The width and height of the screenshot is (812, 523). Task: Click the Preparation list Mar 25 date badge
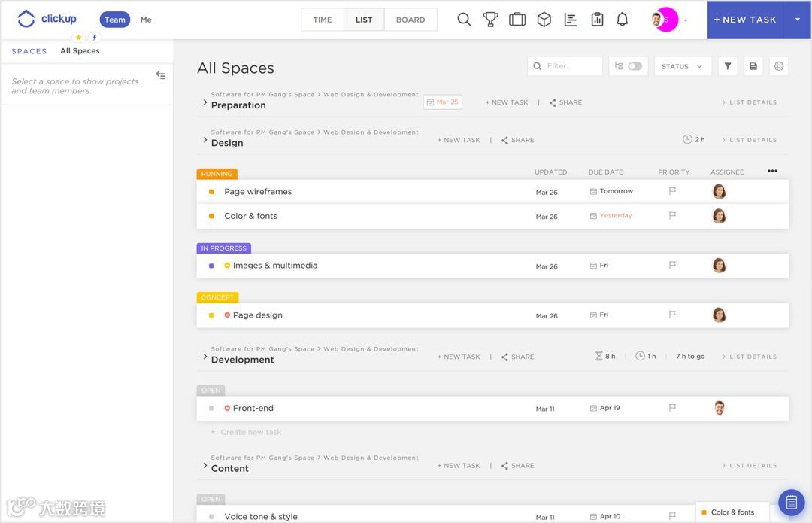[443, 102]
